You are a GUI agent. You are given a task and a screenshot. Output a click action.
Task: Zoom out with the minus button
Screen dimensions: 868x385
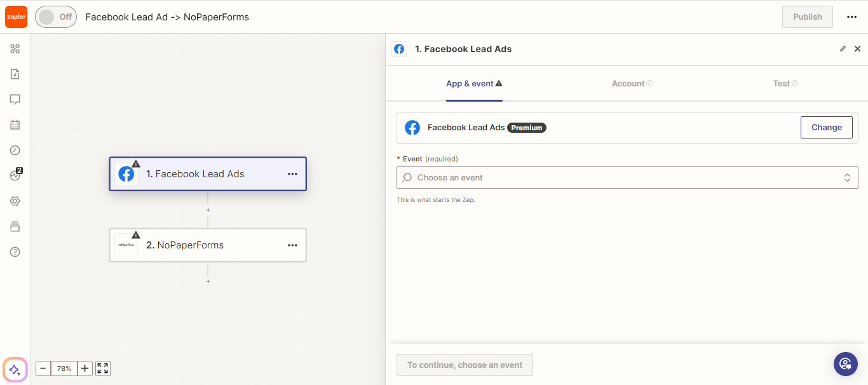coord(43,368)
